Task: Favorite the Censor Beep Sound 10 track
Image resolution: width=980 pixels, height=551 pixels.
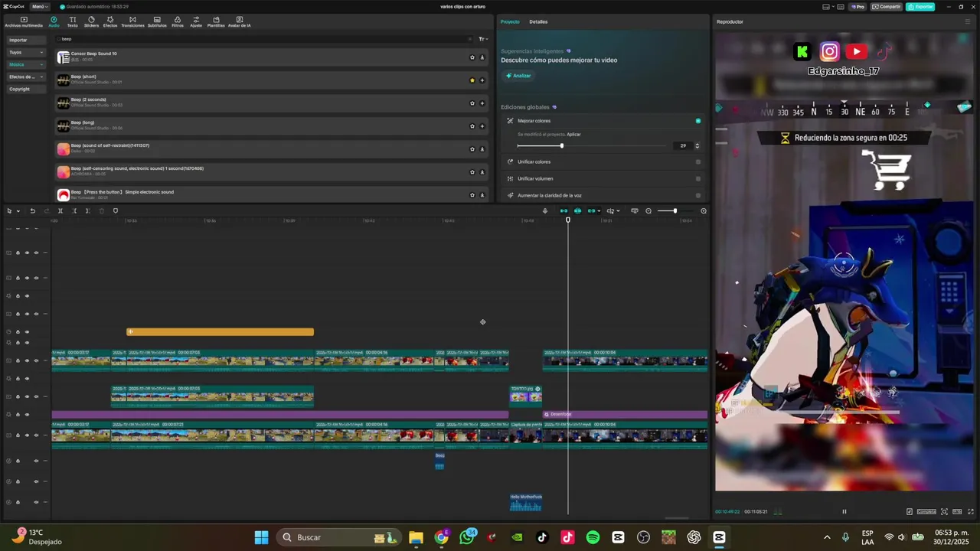Action: pos(472,57)
